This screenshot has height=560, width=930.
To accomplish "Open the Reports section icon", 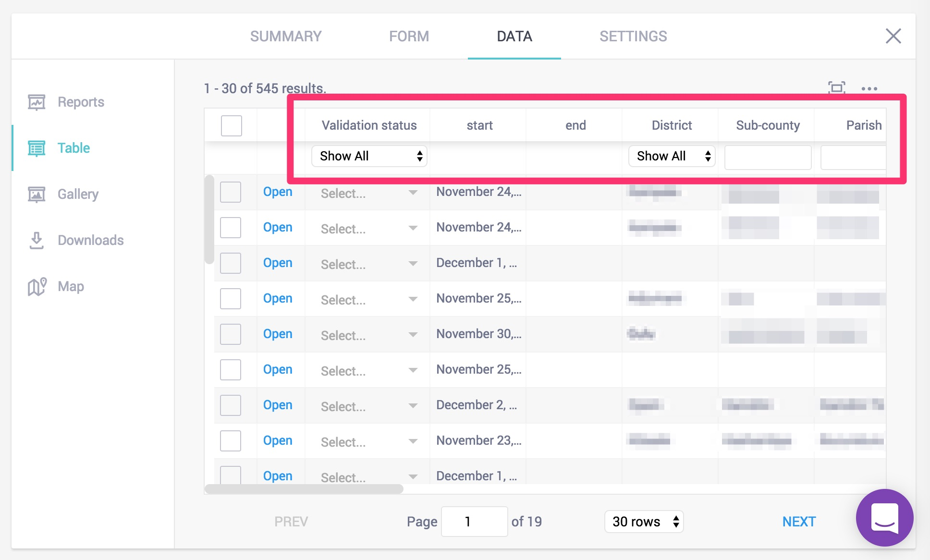I will click(x=37, y=102).
